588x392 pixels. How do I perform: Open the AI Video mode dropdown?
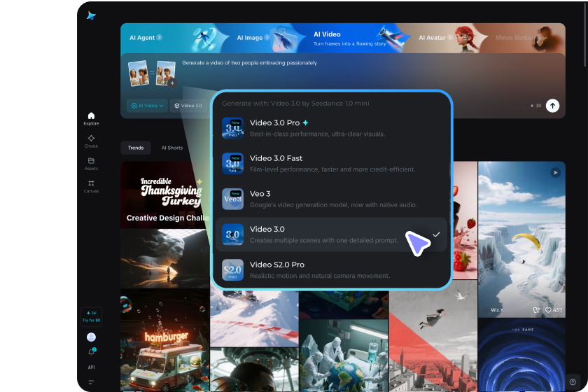148,106
